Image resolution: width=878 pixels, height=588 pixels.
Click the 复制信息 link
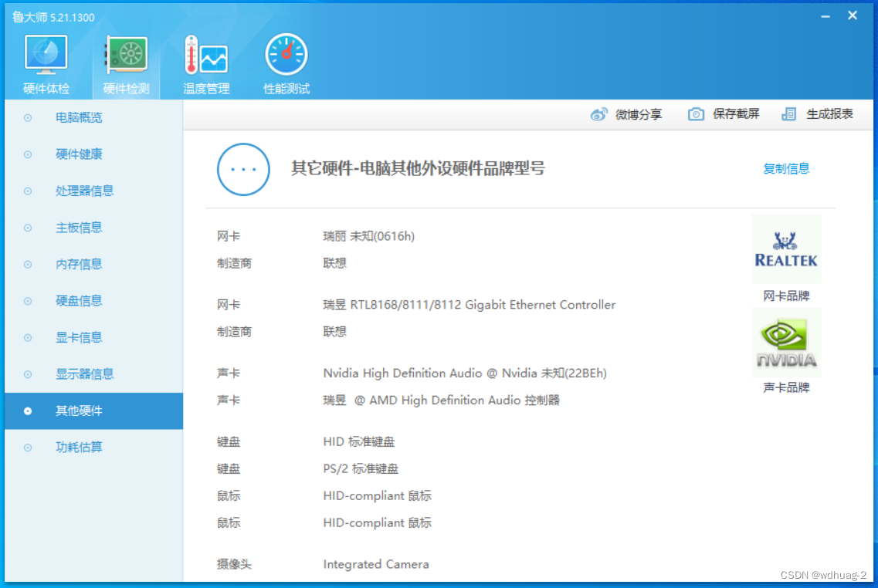[x=786, y=168]
